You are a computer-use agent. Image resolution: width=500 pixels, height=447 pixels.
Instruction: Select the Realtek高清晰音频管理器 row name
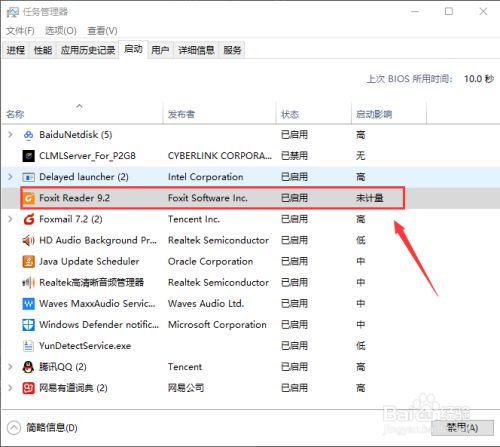pyautogui.click(x=91, y=283)
